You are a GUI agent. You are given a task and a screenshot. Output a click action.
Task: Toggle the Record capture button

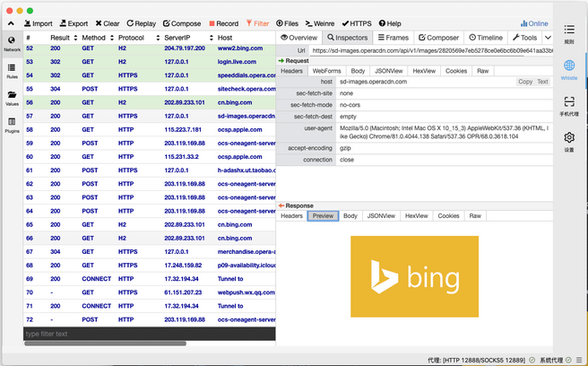pos(224,23)
